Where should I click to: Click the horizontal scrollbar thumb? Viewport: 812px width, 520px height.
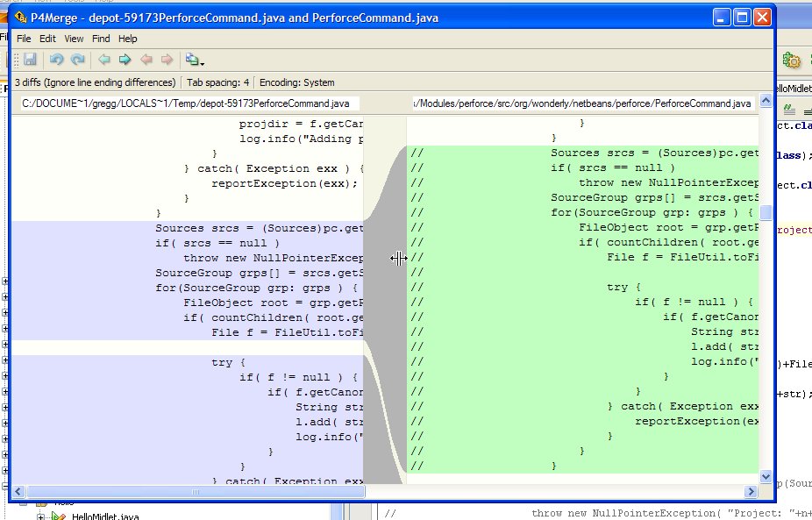(196, 492)
